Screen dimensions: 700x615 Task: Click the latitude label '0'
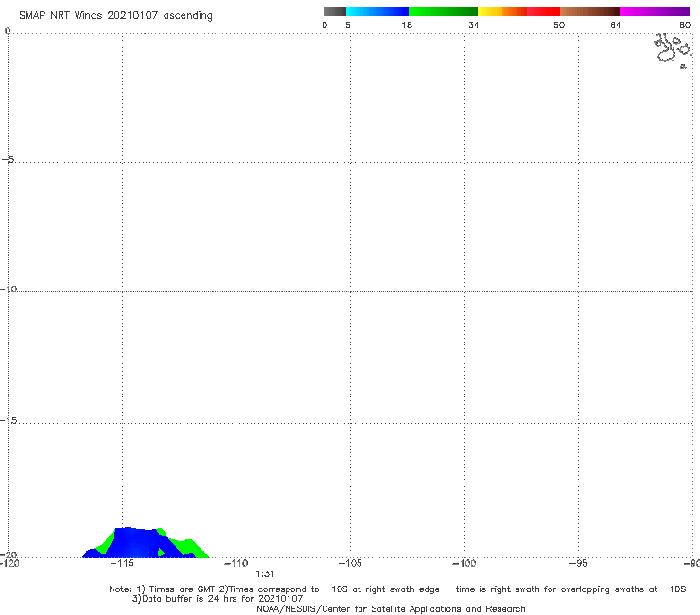(8, 31)
